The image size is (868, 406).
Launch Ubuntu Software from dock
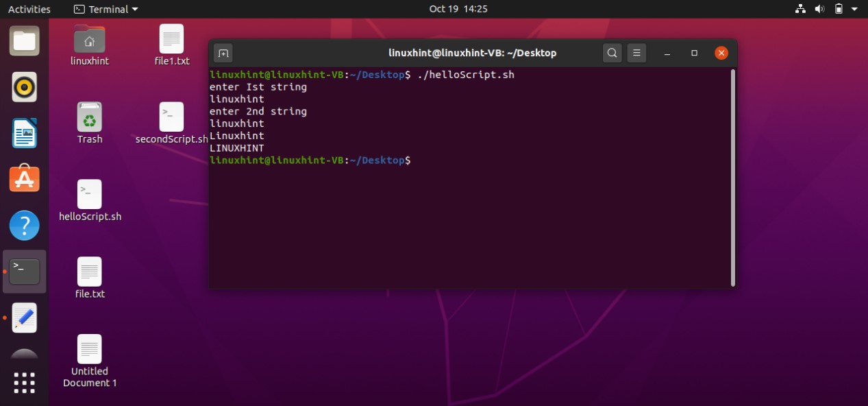tap(24, 179)
